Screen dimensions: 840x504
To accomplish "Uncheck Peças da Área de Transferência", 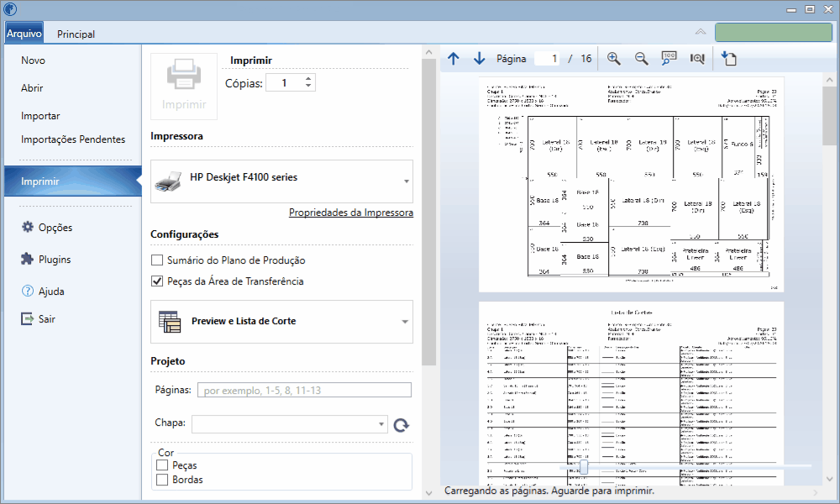I will click(157, 281).
